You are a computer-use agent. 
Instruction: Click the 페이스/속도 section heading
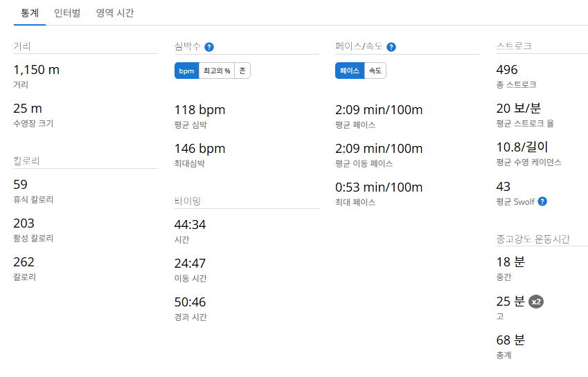coord(359,46)
